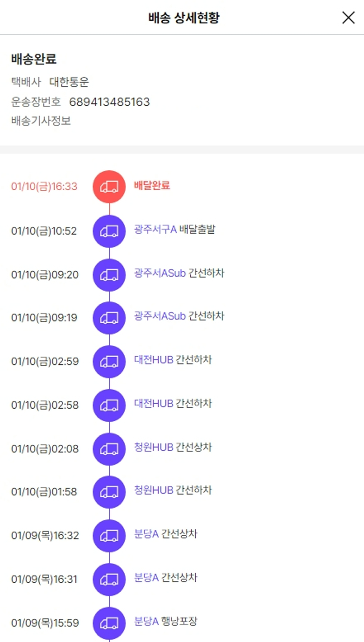The image size is (364, 642).
Task: Click the red truck icon for 배달완료
Action: click(x=109, y=187)
